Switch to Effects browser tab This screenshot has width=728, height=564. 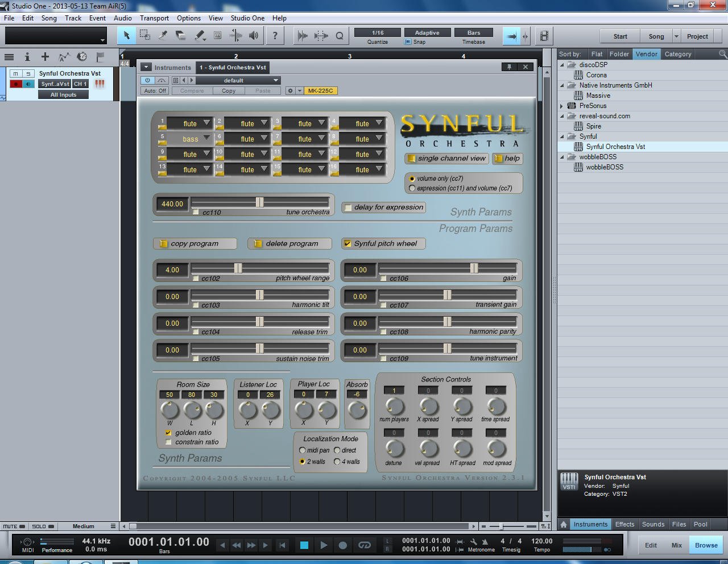pyautogui.click(x=624, y=524)
